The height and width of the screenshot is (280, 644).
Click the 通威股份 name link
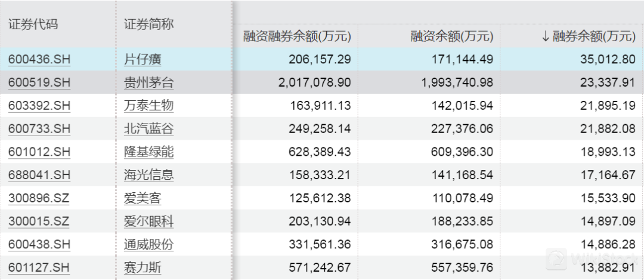pyautogui.click(x=148, y=244)
